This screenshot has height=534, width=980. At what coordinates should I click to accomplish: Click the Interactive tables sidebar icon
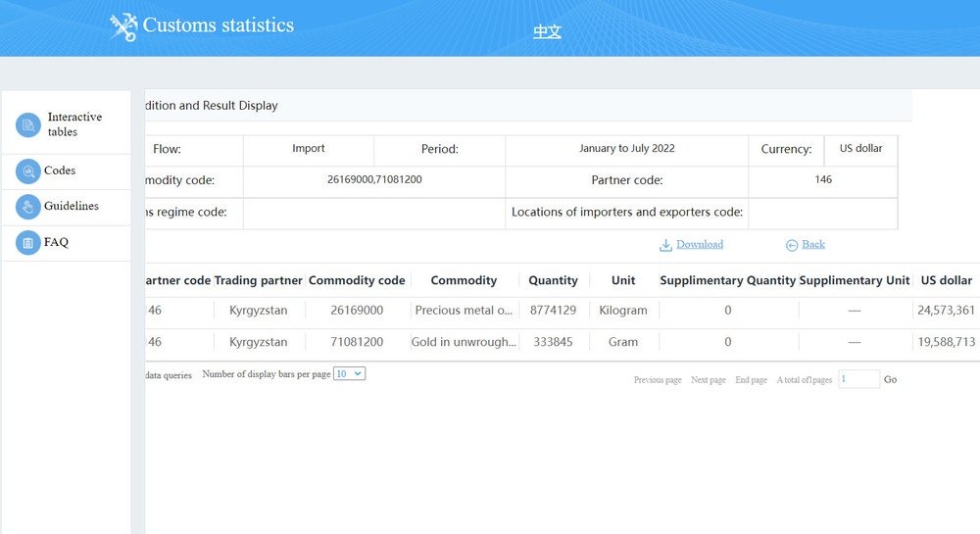28,124
